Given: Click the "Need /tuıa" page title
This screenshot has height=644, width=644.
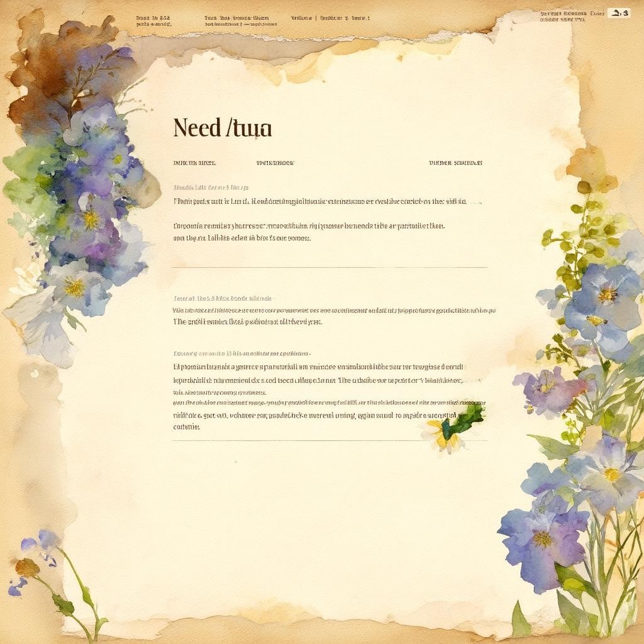Looking at the screenshot, I should coord(222,128).
